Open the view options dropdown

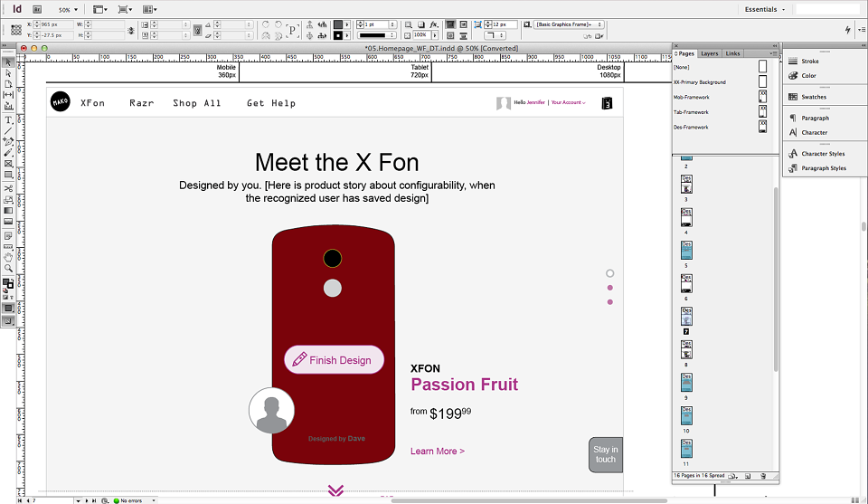tap(100, 9)
